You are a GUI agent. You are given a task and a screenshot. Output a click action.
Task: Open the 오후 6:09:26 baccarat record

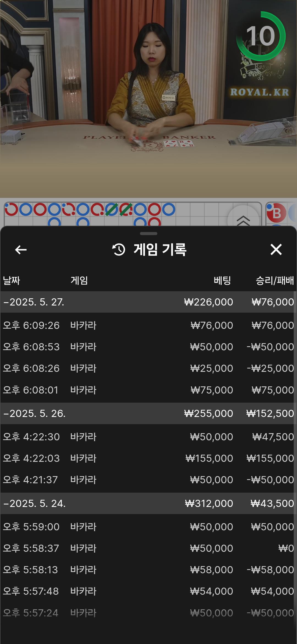(x=148, y=325)
